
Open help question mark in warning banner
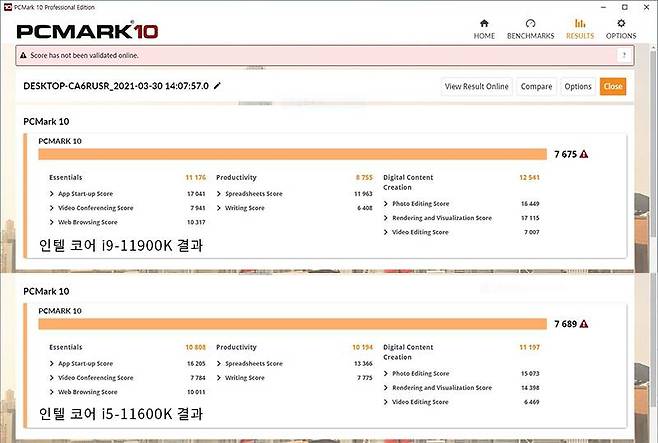(624, 55)
